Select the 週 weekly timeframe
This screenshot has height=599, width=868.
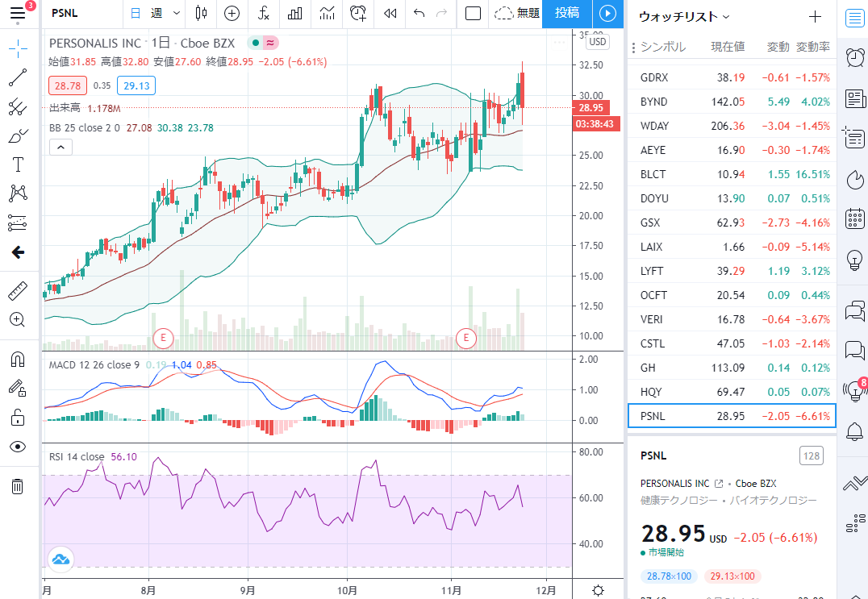tap(156, 13)
